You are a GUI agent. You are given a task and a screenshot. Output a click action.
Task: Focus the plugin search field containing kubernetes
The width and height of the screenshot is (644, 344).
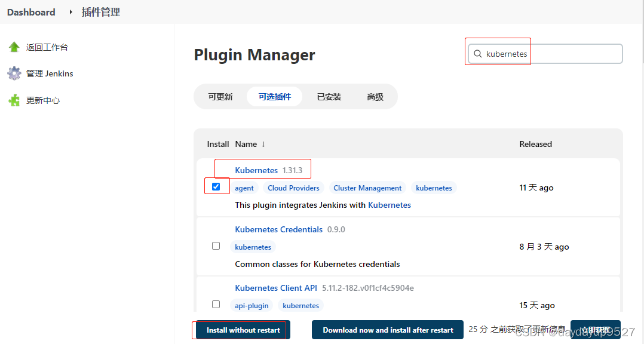[545, 54]
